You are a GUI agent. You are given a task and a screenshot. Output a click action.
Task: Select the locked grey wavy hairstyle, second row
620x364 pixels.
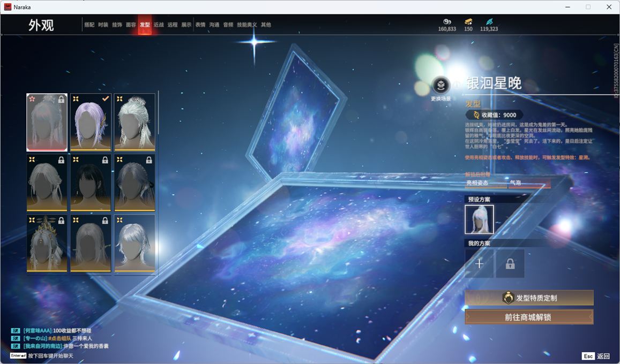click(47, 183)
